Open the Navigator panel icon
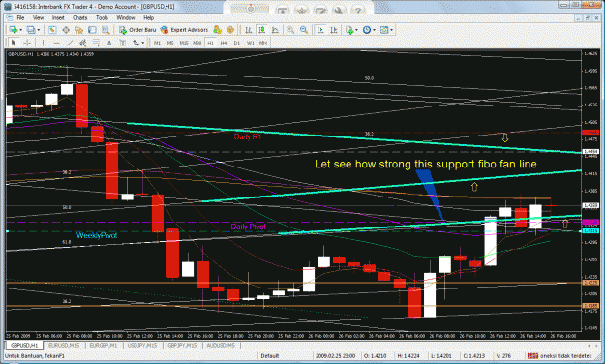This screenshot has height=364, width=605. click(79, 30)
